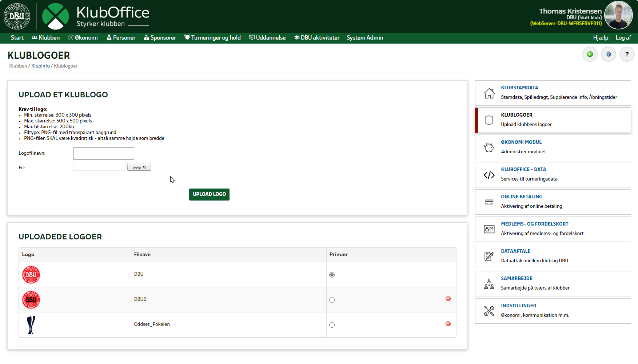Open the Start menu item
The width and height of the screenshot is (638, 364).
click(x=17, y=38)
